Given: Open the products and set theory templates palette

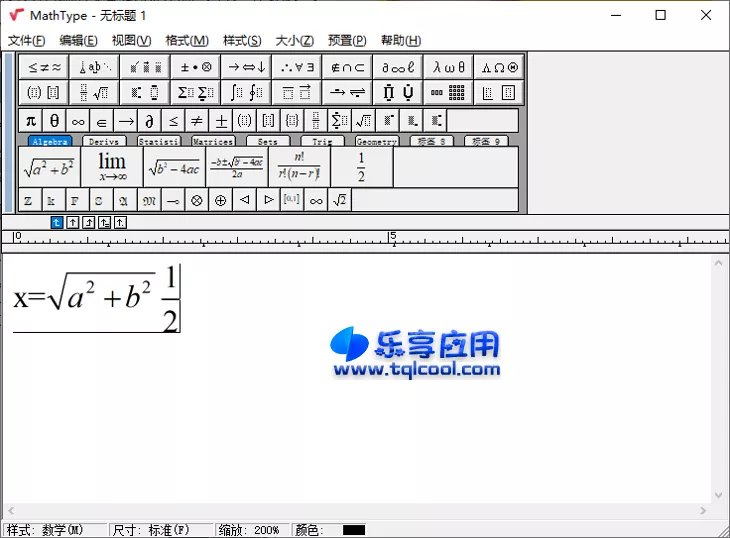Looking at the screenshot, I should pos(398,92).
